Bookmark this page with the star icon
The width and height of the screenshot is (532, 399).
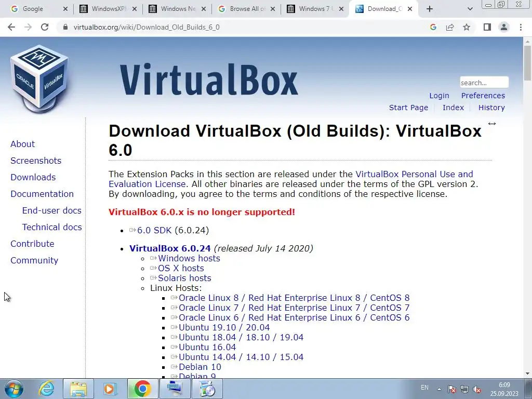coord(467,27)
